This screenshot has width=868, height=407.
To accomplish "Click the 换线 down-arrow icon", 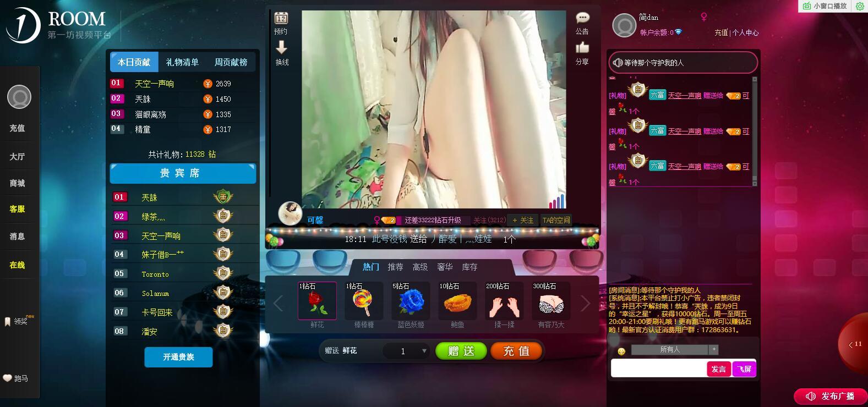I will coord(281,47).
